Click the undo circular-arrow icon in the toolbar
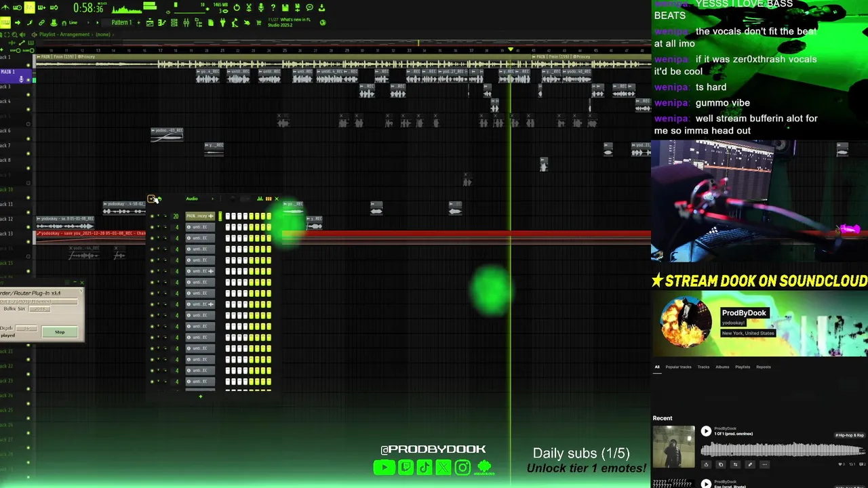 click(237, 7)
